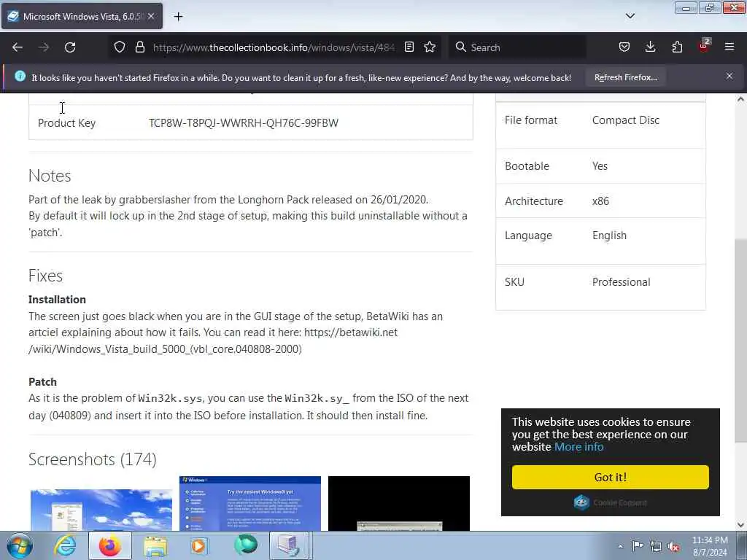The image size is (747, 560).
Task: Click the Refresh Firefox... button
Action: click(625, 77)
